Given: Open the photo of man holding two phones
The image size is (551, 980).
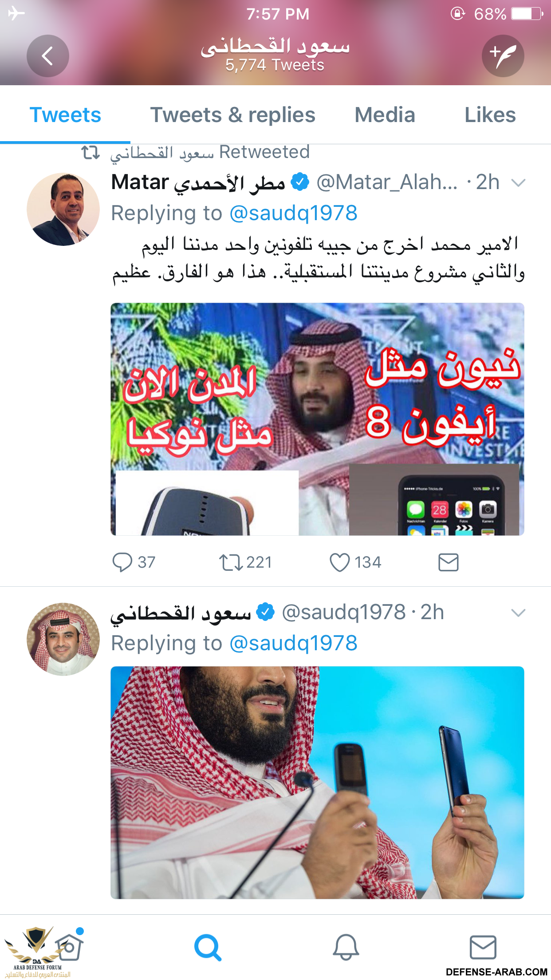Looking at the screenshot, I should (317, 782).
